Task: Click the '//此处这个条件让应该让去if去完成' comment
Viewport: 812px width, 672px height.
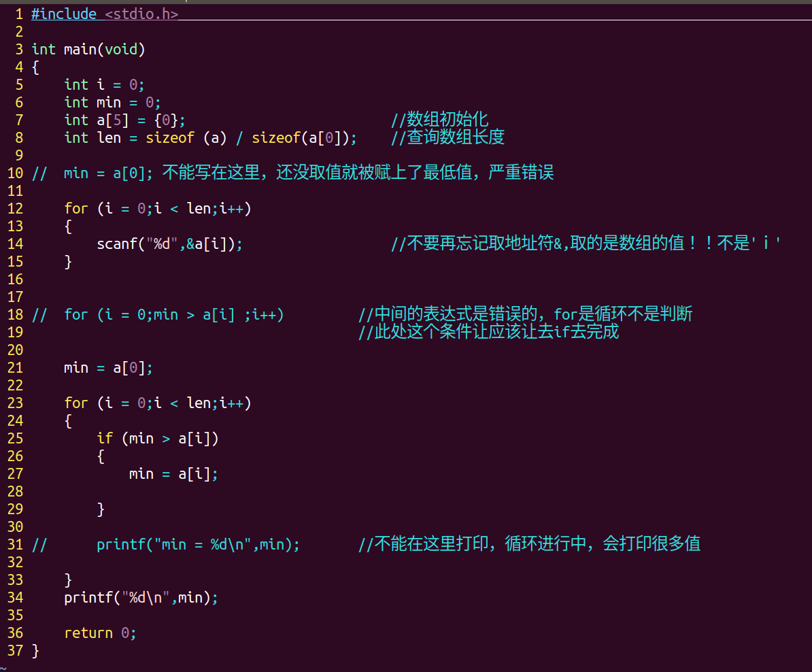Action: tap(489, 332)
